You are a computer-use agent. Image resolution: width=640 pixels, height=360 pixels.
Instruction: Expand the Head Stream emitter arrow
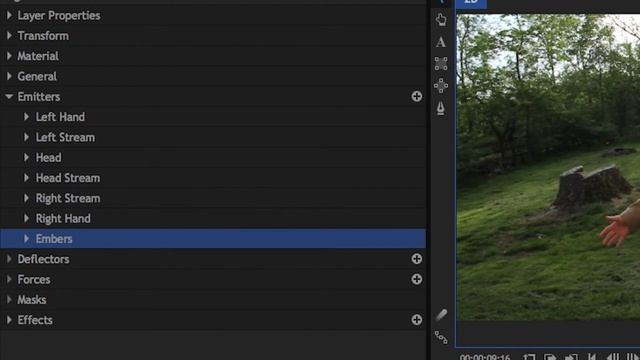pyautogui.click(x=27, y=178)
